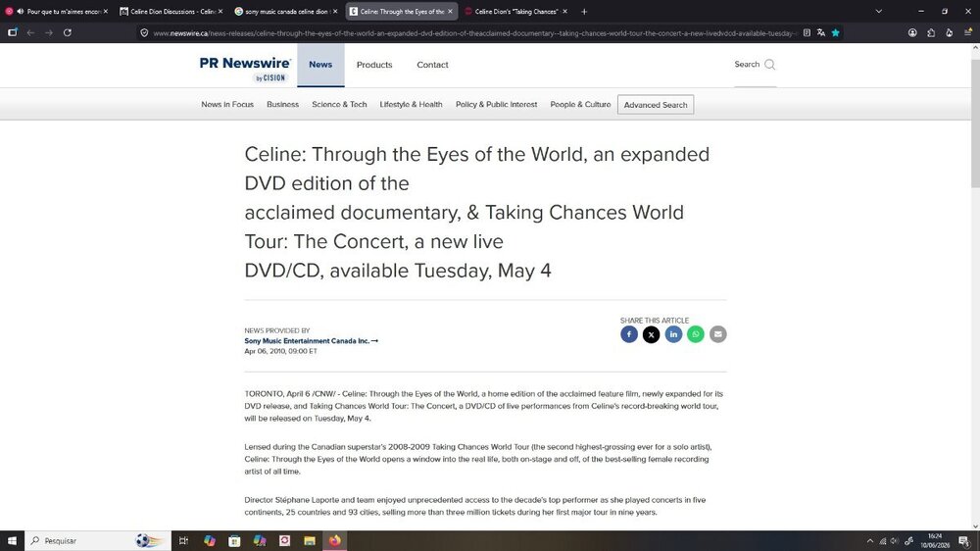
Task: Go forward to the next page
Action: point(49,32)
